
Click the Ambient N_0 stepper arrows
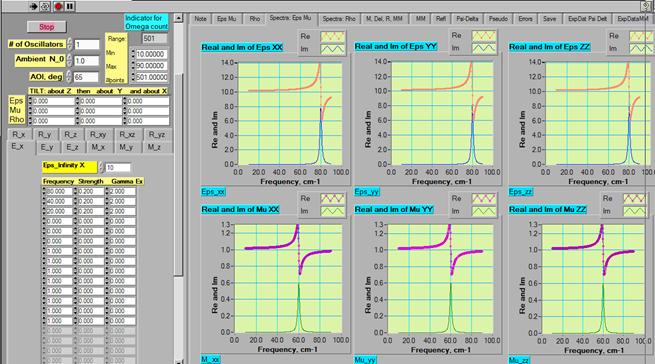click(x=69, y=61)
